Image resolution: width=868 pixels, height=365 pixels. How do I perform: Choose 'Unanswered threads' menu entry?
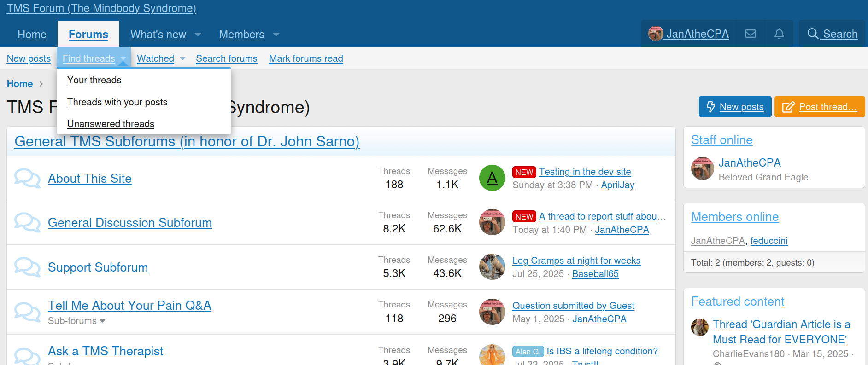click(x=111, y=124)
